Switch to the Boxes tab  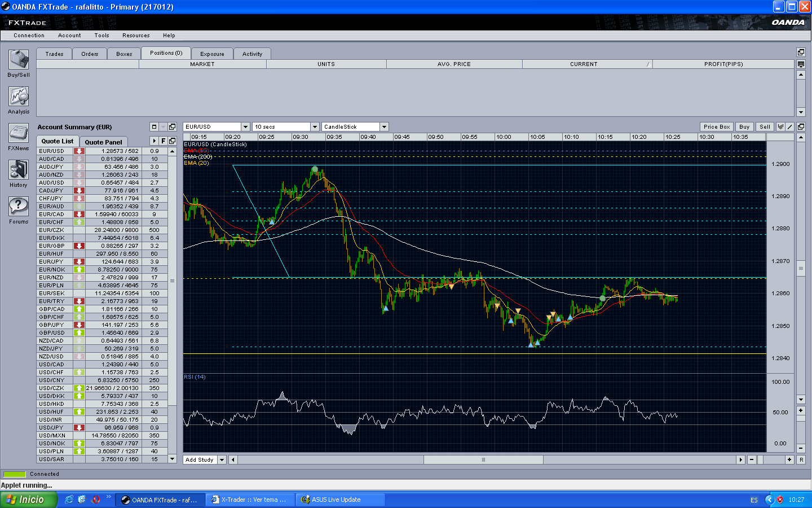click(124, 54)
